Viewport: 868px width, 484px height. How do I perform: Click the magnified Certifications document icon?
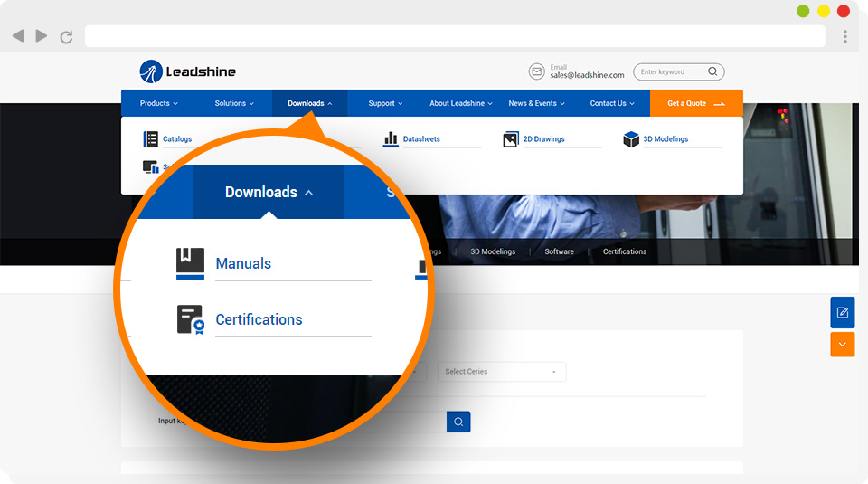point(191,319)
